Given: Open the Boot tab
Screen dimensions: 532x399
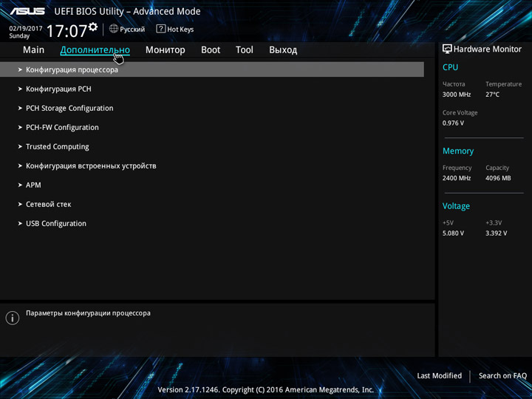Looking at the screenshot, I should tap(211, 50).
